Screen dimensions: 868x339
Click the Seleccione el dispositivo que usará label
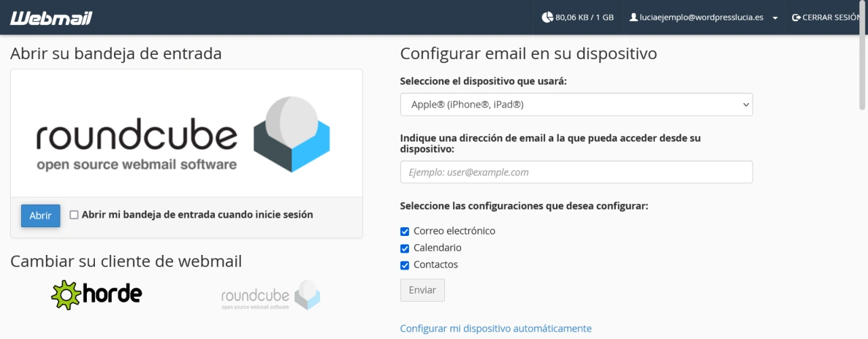484,81
